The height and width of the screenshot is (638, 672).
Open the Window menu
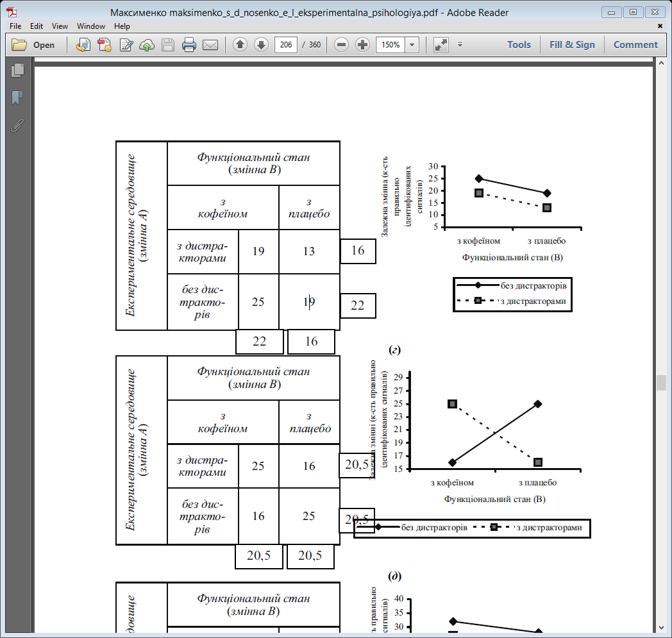coord(91,26)
